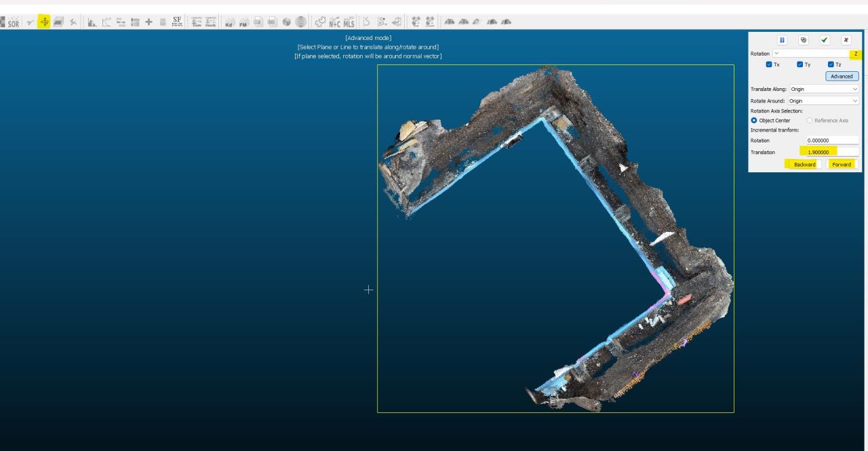Open the SF scalar field tool
The image size is (868, 451).
tap(176, 22)
